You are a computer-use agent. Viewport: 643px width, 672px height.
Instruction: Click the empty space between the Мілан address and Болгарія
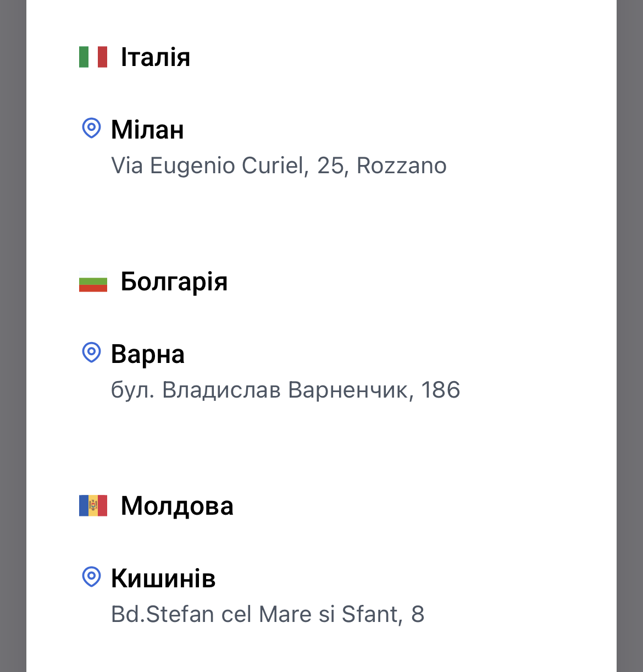321,223
